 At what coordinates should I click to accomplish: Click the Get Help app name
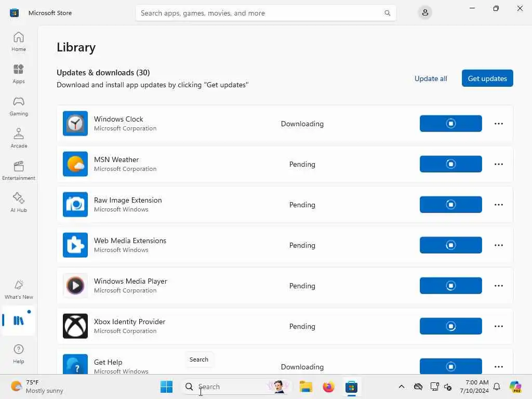point(108,362)
